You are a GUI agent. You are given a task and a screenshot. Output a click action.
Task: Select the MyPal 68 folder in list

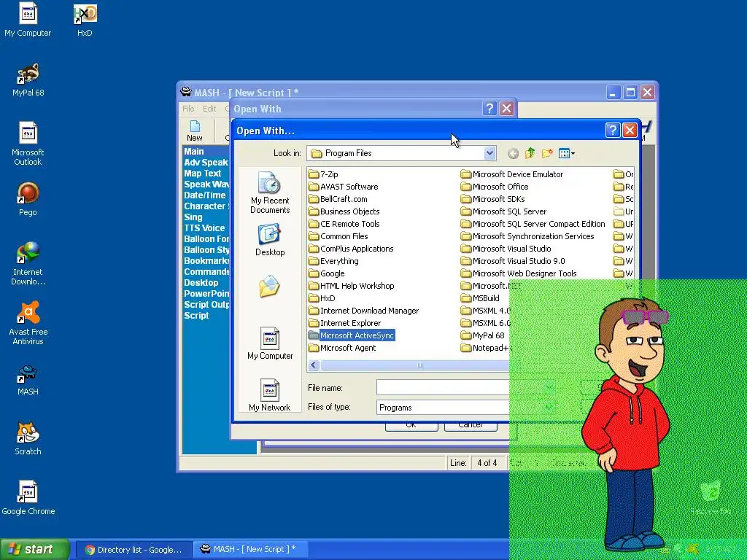tap(483, 335)
